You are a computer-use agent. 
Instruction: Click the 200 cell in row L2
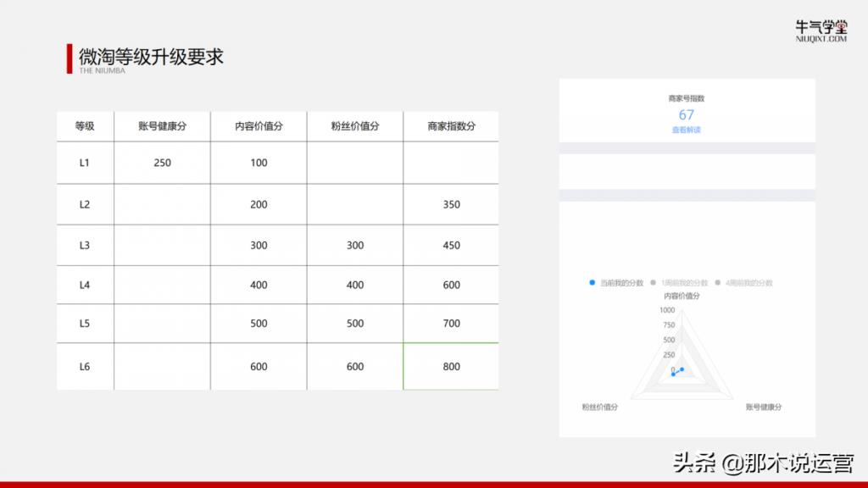(x=259, y=204)
